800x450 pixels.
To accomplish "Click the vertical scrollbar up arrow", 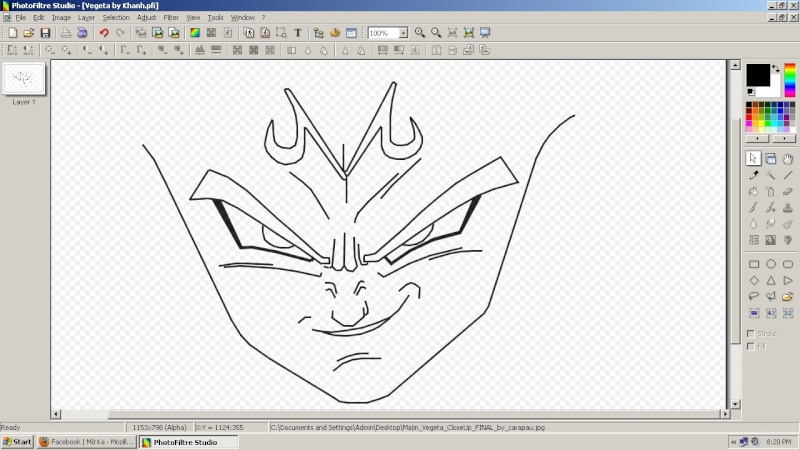I will point(735,65).
